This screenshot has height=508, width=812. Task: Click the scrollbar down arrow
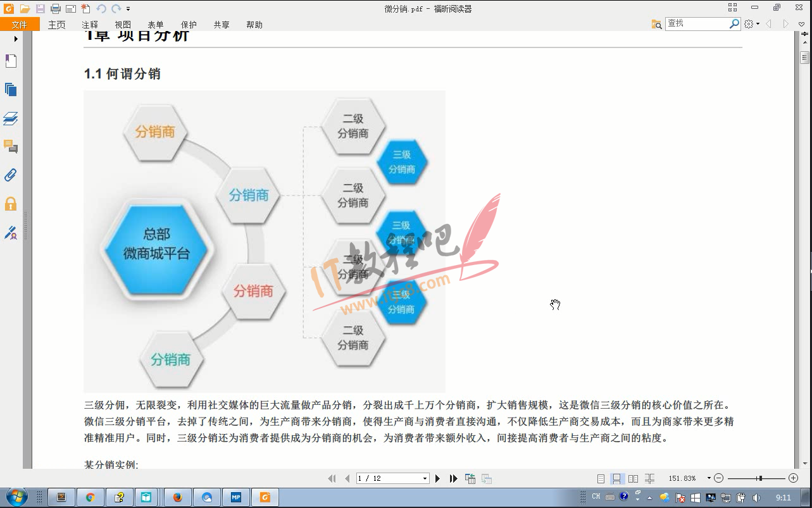(x=804, y=463)
